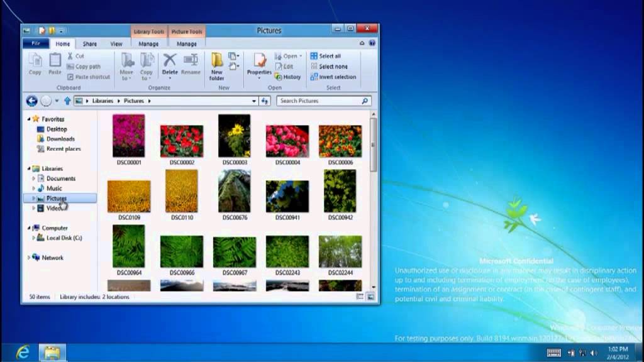Click the vertical scrollbar thumb
644x362 pixels.
pyautogui.click(x=374, y=145)
